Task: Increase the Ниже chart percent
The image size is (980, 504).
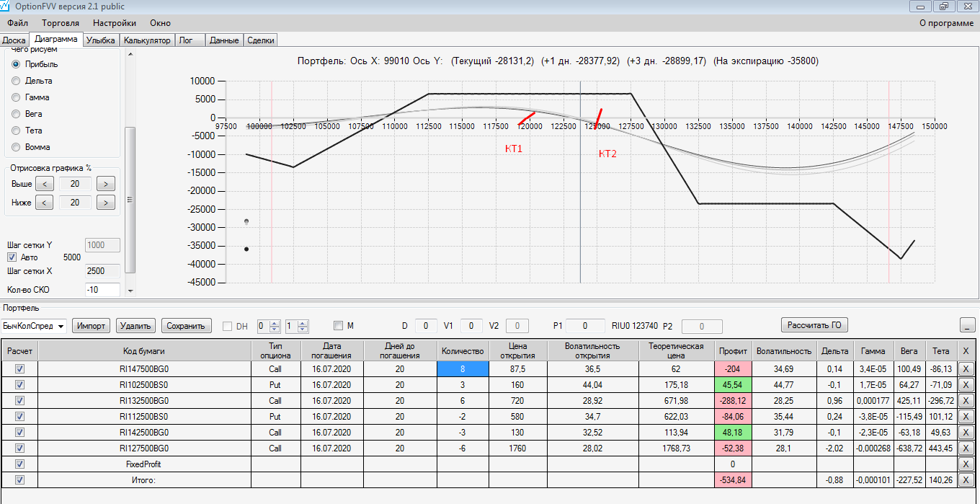Action: point(106,203)
